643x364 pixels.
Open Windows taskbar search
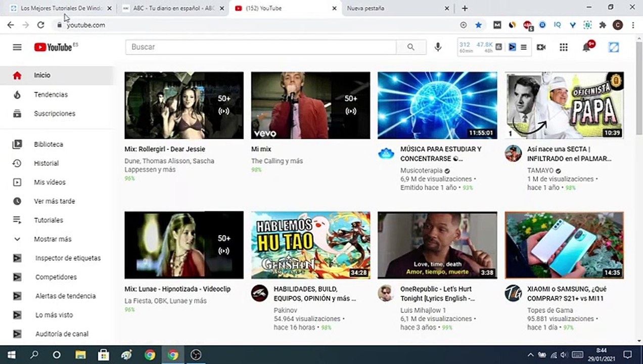(34, 355)
